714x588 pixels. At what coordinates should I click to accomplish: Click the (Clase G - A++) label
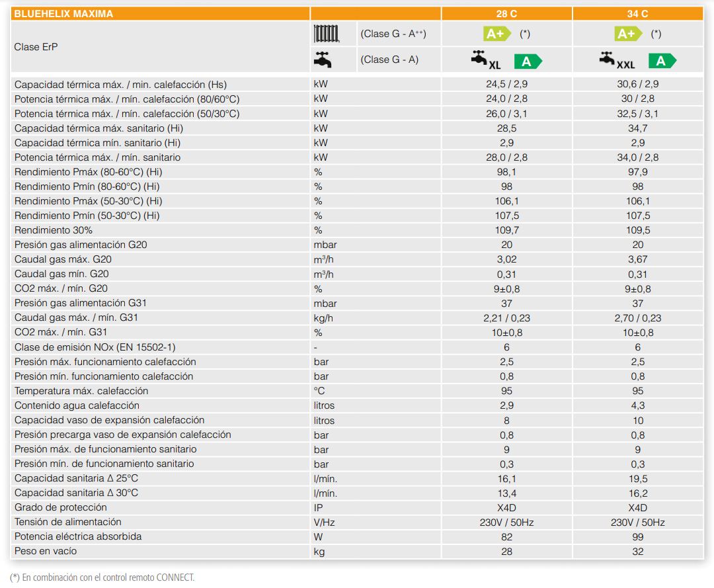(393, 34)
